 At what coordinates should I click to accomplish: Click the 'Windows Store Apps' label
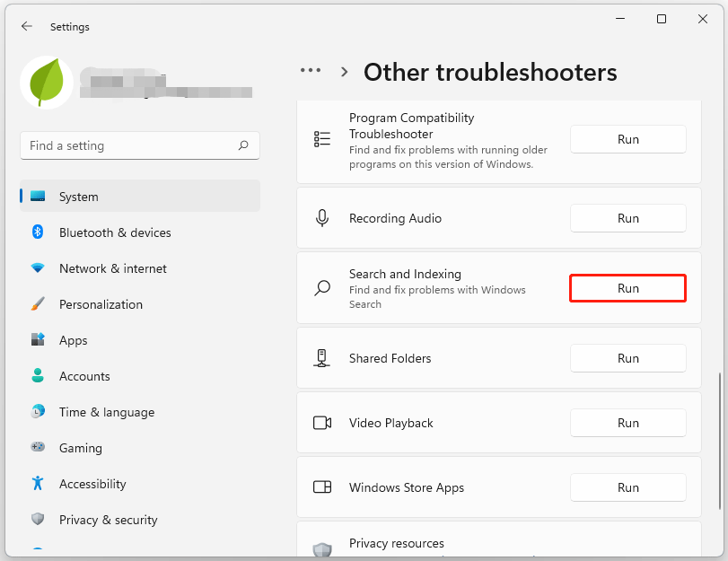[x=407, y=487]
